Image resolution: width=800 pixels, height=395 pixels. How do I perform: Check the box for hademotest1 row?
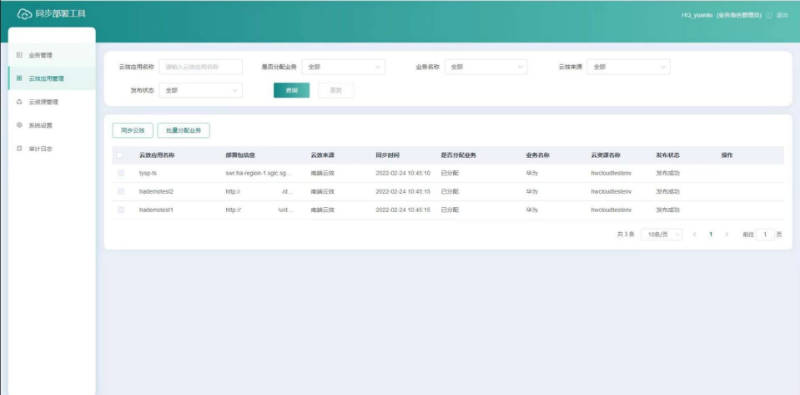121,210
